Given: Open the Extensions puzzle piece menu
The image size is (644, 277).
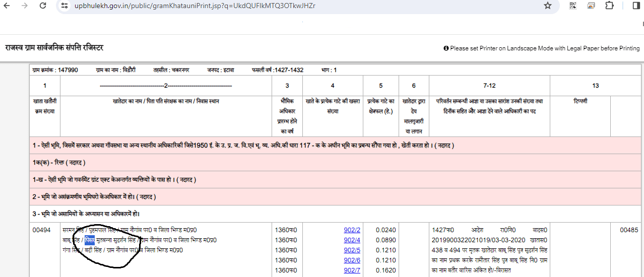Looking at the screenshot, I should 609,6.
